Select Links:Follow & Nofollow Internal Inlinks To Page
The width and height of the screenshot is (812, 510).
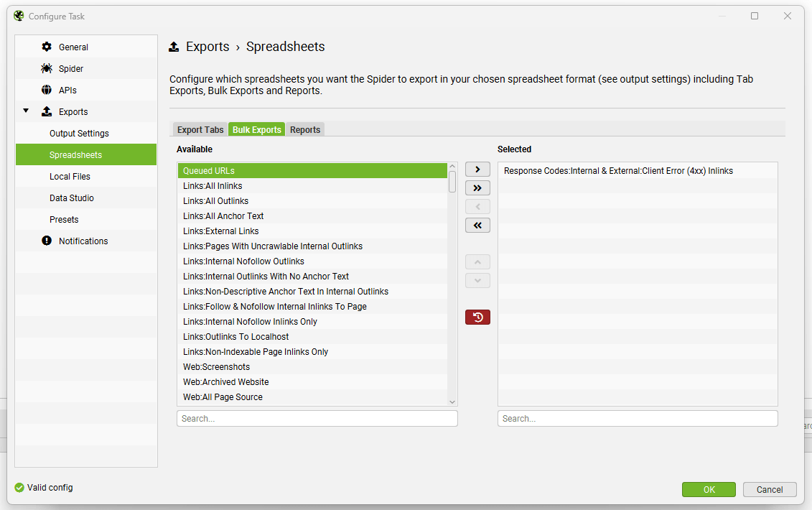312,306
